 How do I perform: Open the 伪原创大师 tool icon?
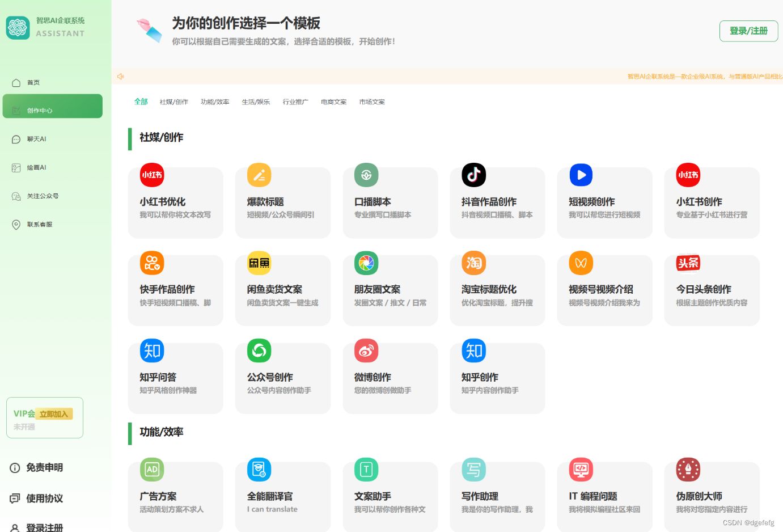[688, 470]
